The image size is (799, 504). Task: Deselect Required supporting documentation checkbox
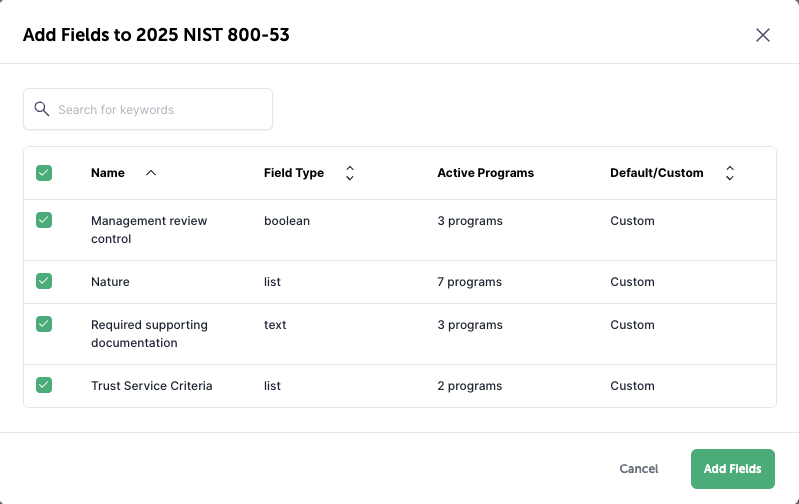point(44,324)
